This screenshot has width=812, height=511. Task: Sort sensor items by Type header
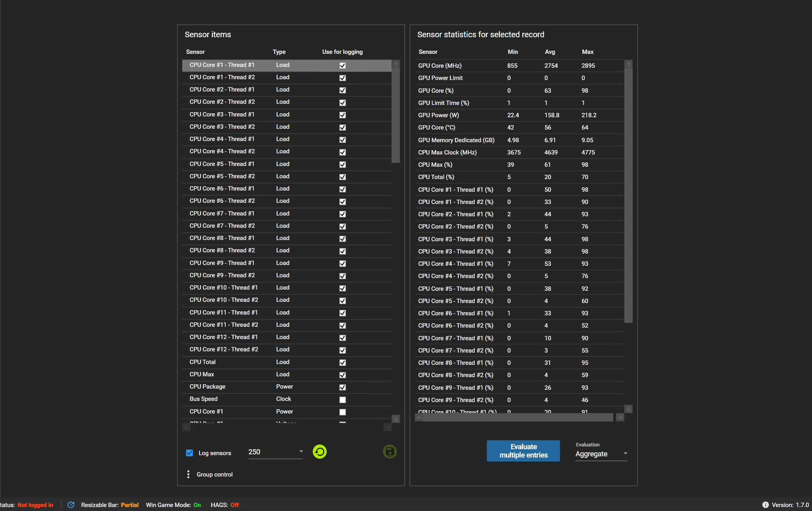279,52
